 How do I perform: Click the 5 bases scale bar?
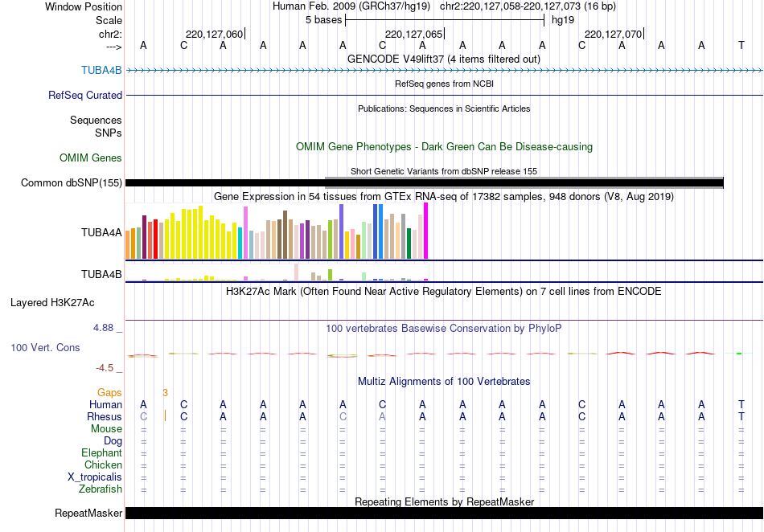[445, 19]
